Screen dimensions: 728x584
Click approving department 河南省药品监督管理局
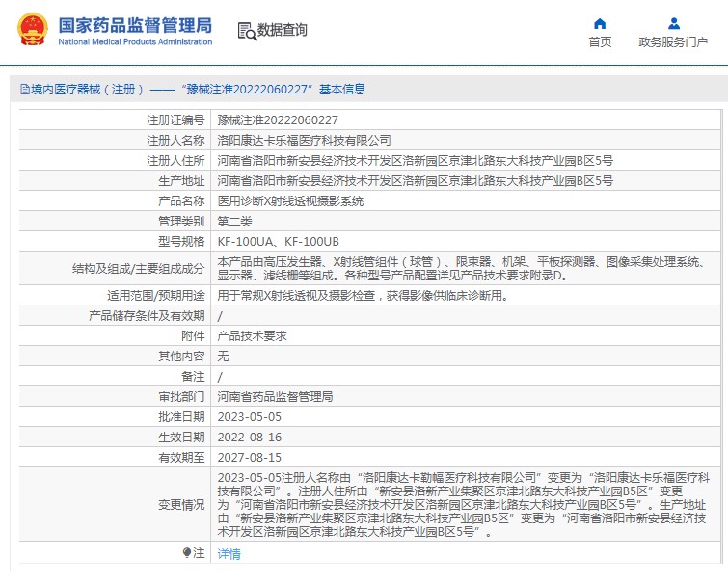point(275,397)
